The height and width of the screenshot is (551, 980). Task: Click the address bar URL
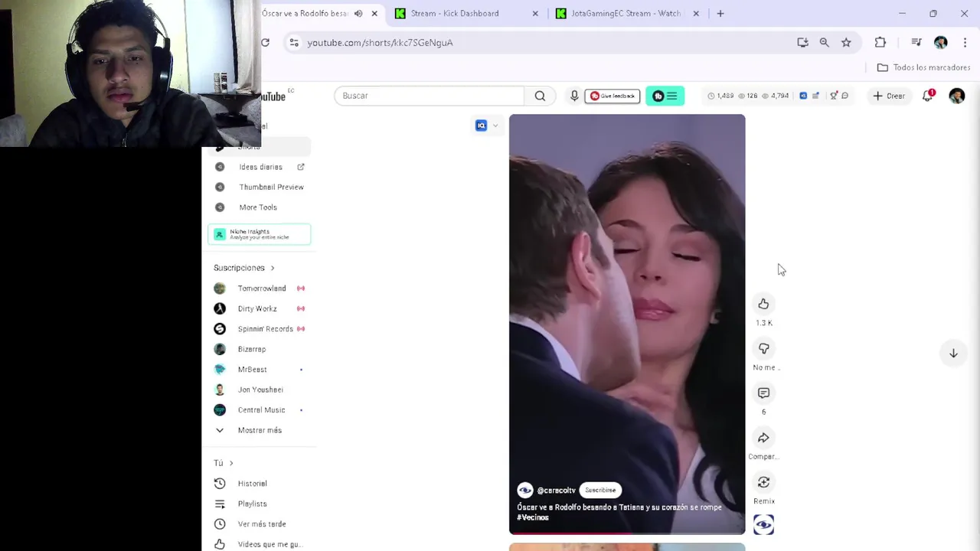(x=380, y=43)
